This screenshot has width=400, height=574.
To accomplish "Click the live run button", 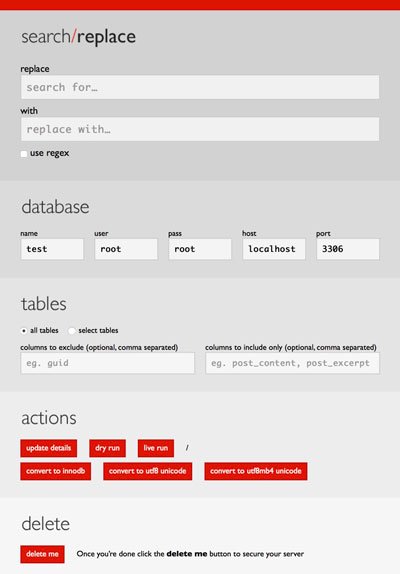I will [156, 448].
